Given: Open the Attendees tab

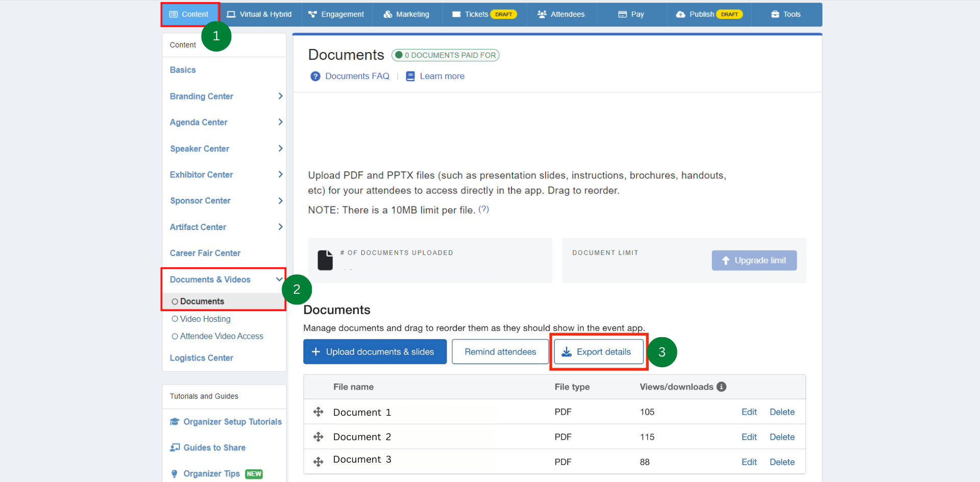Looking at the screenshot, I should click(561, 14).
